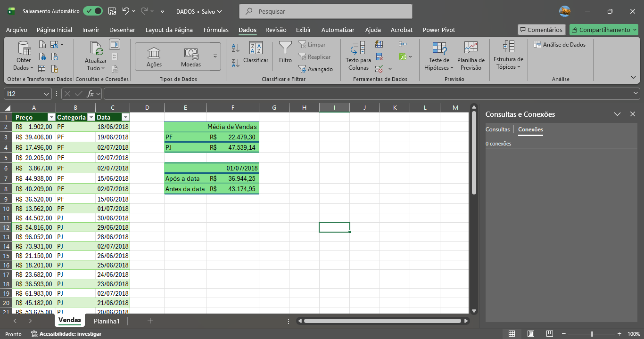Click the From Web icon in Obter Dados
Image resolution: width=644 pixels, height=339 pixels.
click(42, 57)
